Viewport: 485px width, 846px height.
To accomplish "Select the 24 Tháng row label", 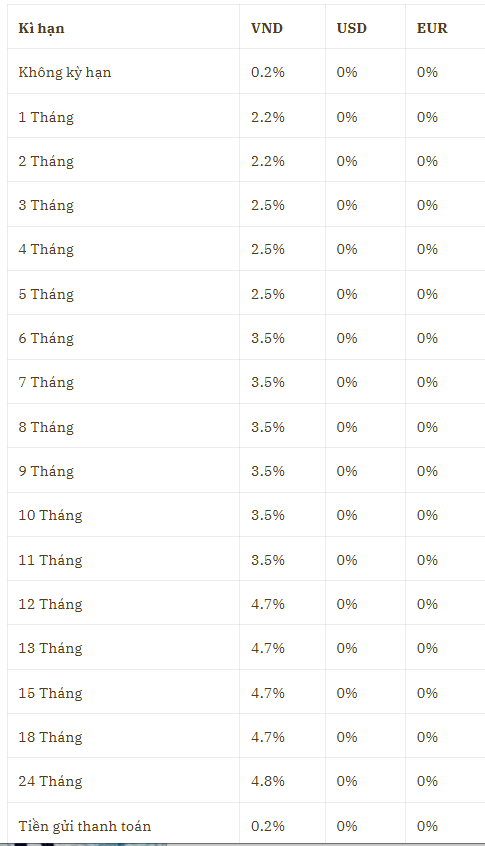I will [x=50, y=781].
